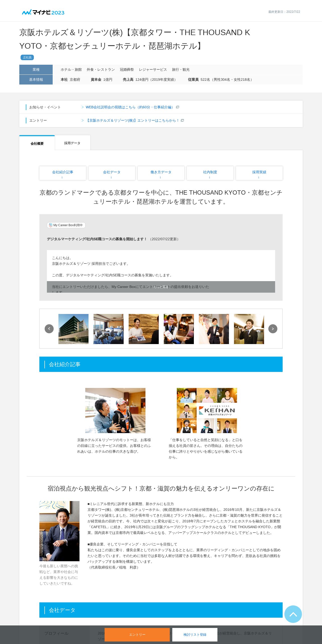Click external-link icon beside WEB会社説明会 link

coord(178,107)
